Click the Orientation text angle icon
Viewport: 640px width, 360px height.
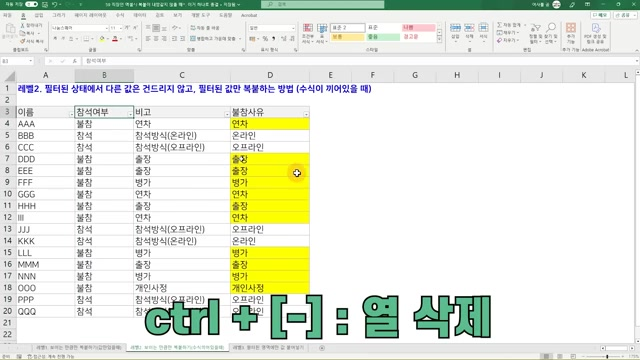point(175,28)
